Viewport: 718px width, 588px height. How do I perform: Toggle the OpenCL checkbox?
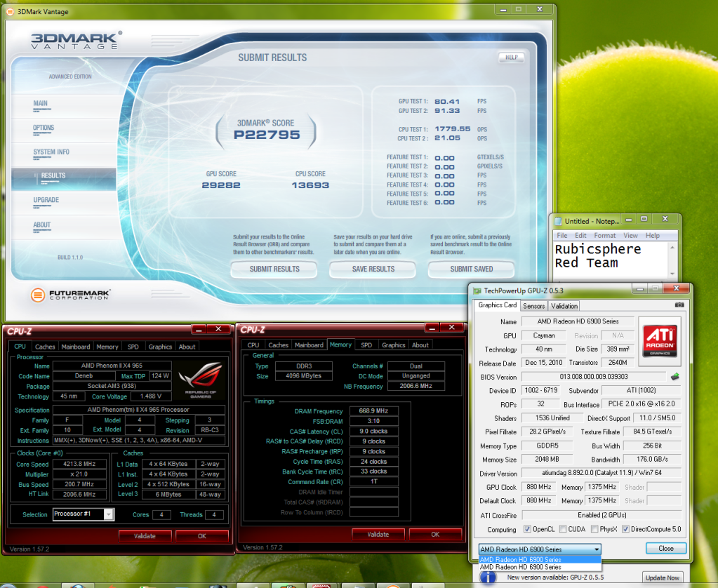(x=527, y=529)
